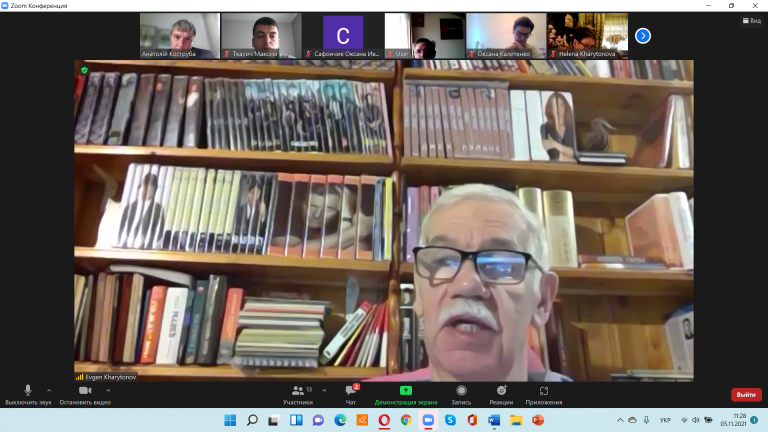The width and height of the screenshot is (768, 432).
Task: Expand video options arrow beside the camera
Action: click(108, 390)
